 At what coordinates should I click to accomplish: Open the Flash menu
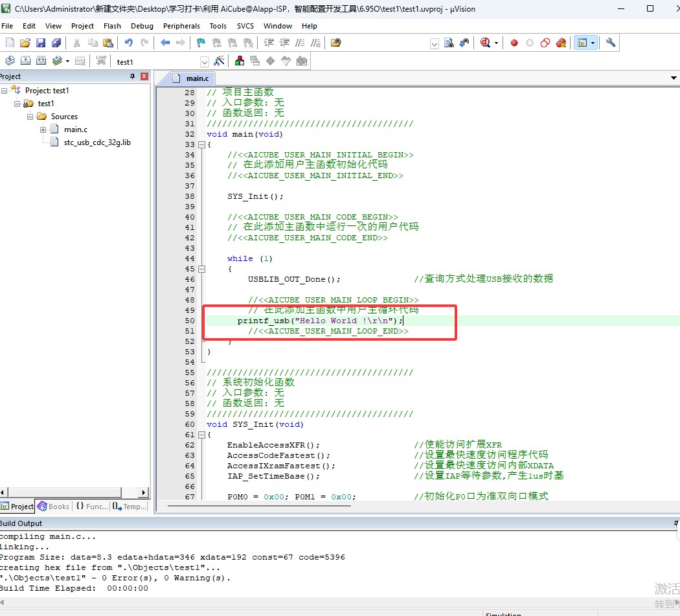click(112, 26)
